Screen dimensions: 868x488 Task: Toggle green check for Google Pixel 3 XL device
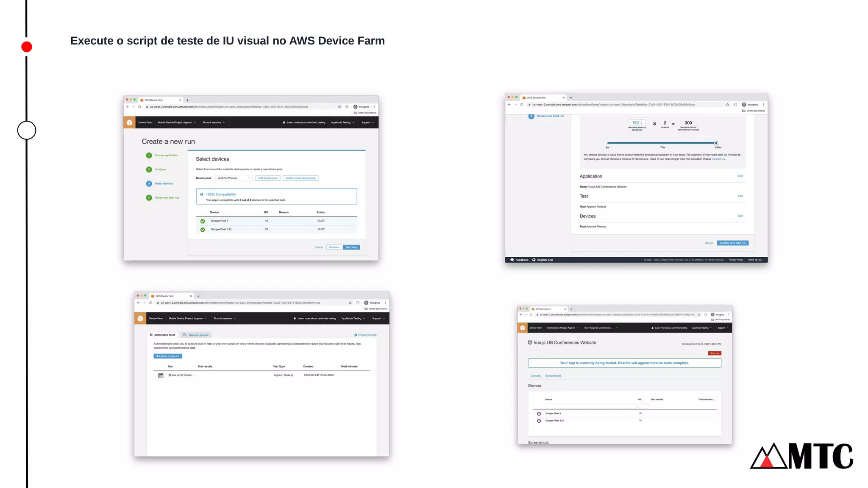coord(203,230)
